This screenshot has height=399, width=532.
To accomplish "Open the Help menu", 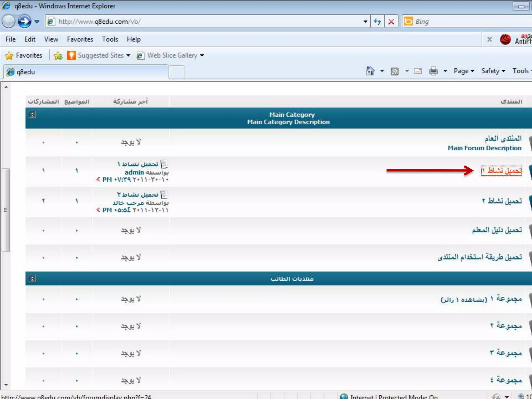I will pos(134,39).
